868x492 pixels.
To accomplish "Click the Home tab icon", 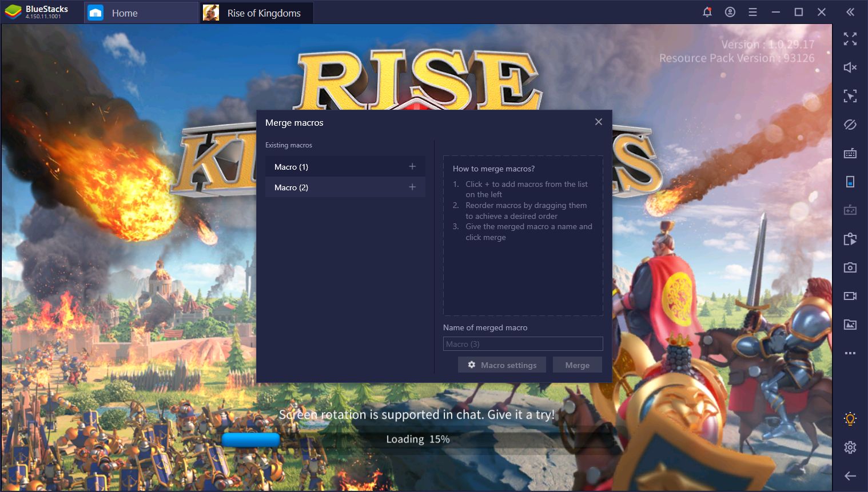I will pos(95,13).
